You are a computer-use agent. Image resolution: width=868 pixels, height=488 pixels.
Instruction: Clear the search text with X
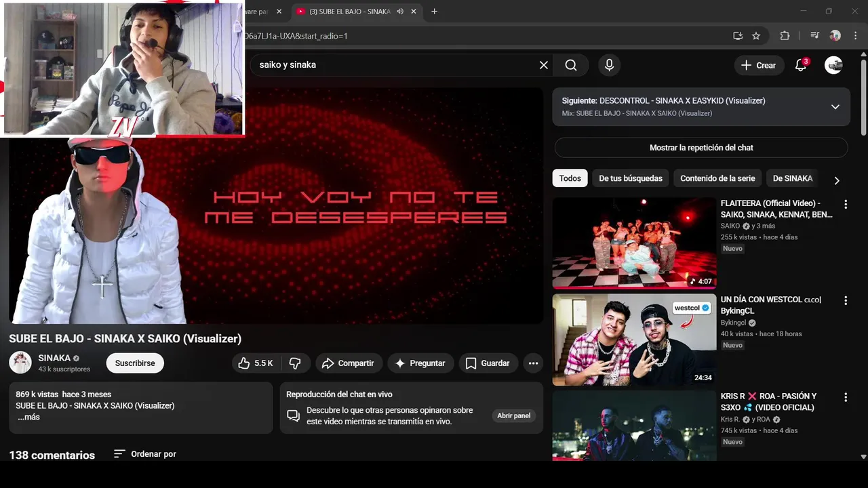pos(543,65)
